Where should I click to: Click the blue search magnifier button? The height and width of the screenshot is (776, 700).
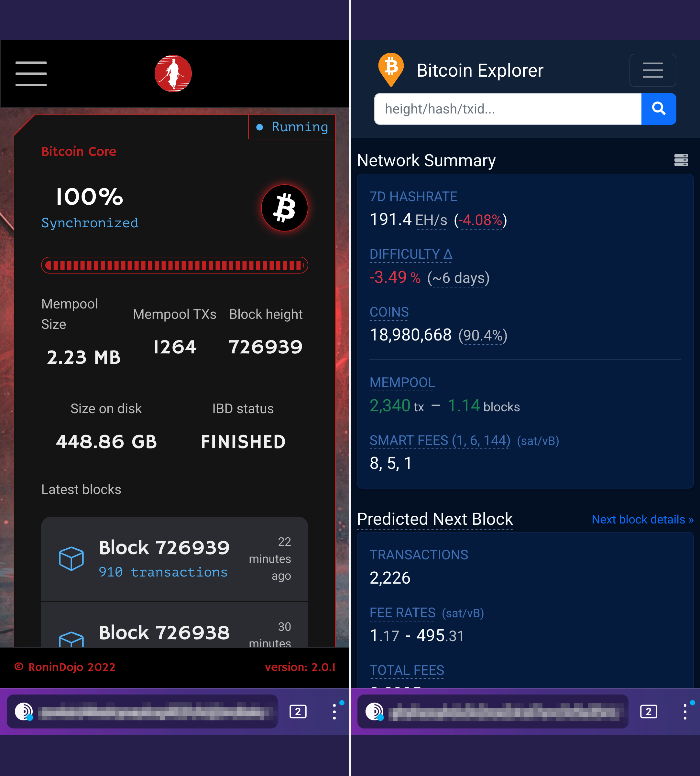(659, 109)
